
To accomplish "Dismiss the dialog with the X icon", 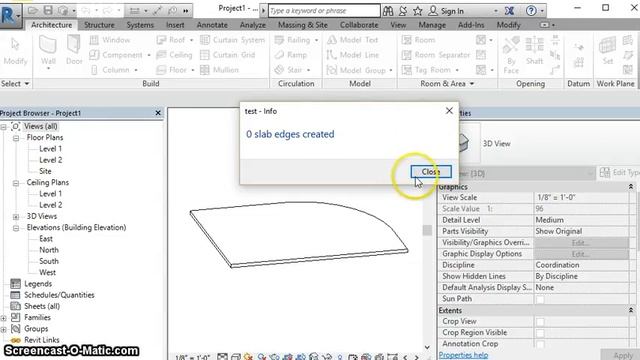I will [449, 111].
